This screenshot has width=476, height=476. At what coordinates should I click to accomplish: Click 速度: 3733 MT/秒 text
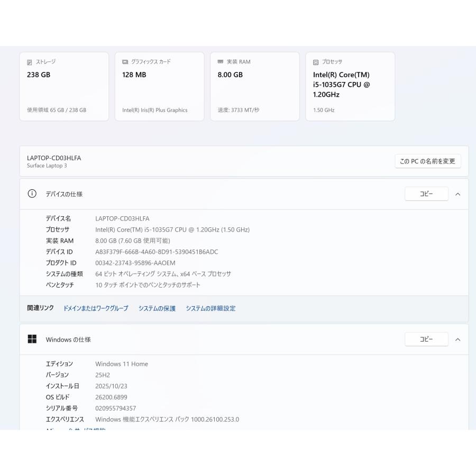239,110
